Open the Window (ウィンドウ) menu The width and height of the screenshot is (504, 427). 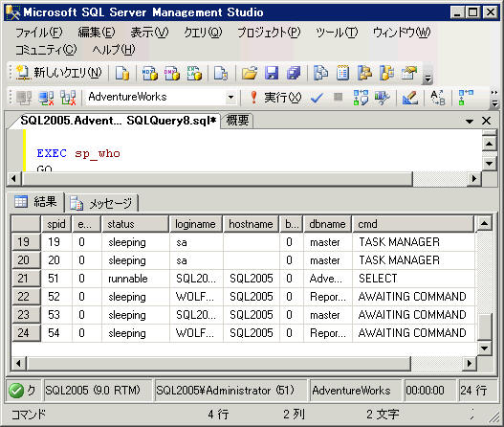402,33
